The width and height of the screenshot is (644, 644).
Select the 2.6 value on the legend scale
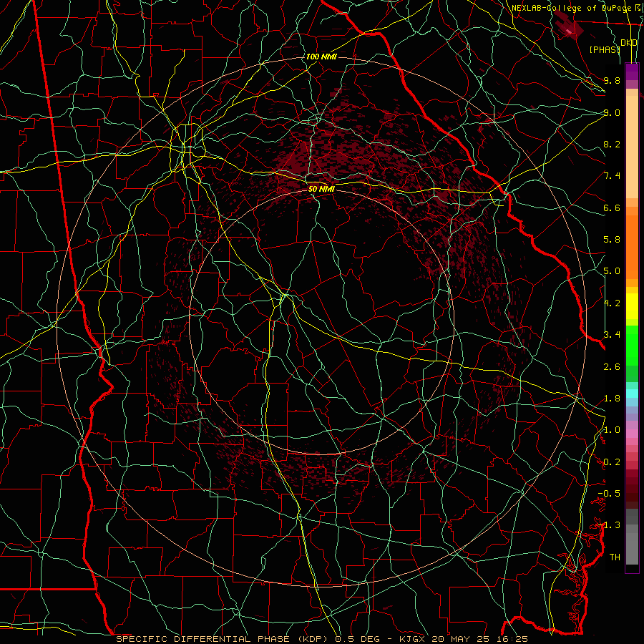tap(612, 367)
